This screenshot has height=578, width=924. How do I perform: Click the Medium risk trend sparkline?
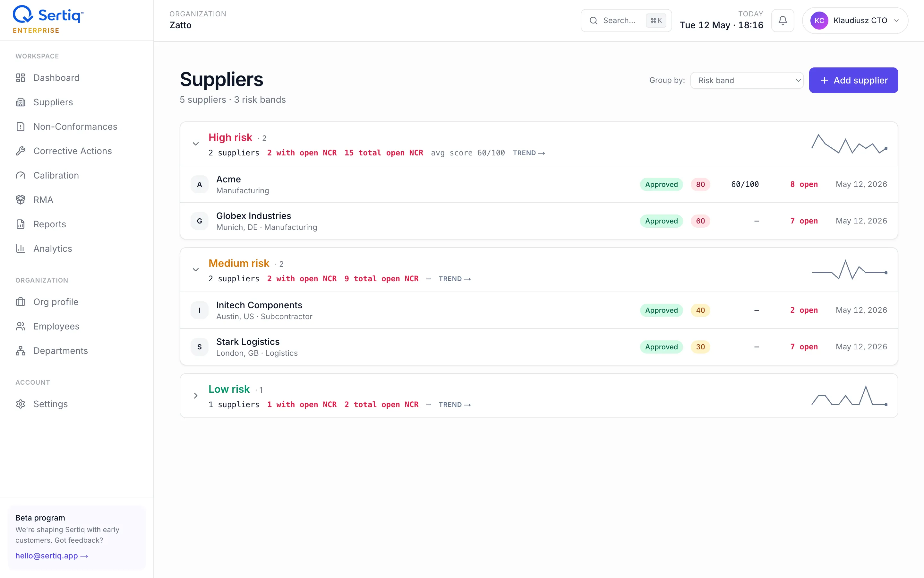click(849, 269)
